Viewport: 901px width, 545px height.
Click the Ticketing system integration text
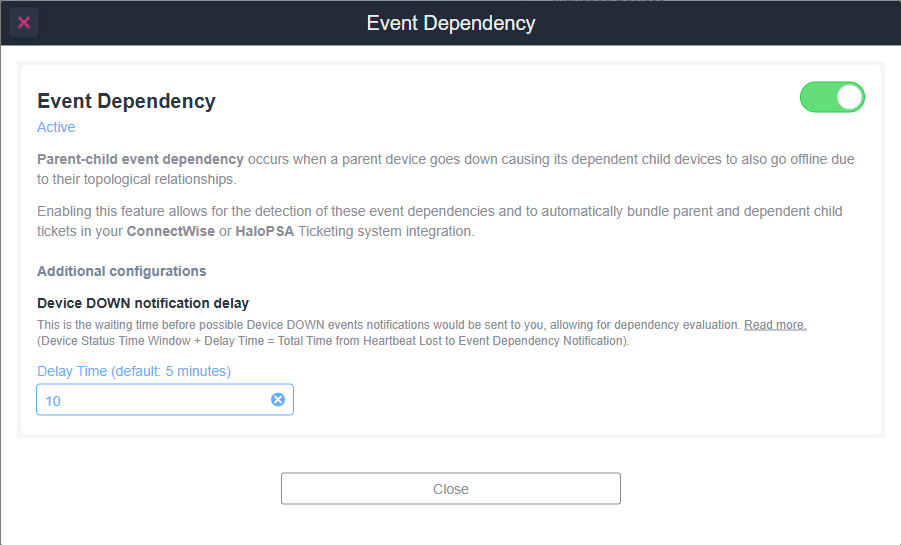pos(386,231)
